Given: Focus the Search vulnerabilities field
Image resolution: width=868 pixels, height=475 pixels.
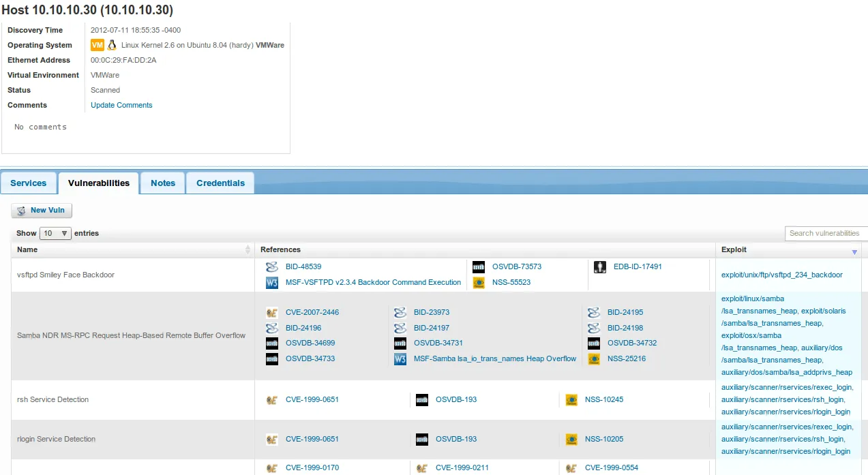Looking at the screenshot, I should point(825,233).
